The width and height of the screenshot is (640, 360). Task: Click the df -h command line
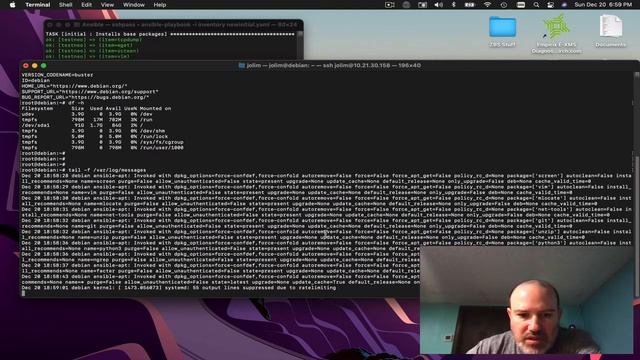tap(53, 103)
